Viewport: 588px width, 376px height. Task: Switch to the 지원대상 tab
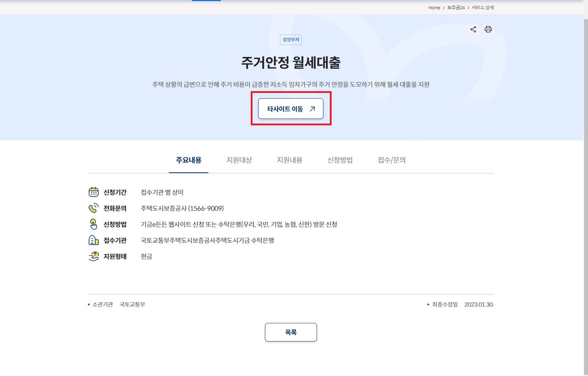coord(239,160)
